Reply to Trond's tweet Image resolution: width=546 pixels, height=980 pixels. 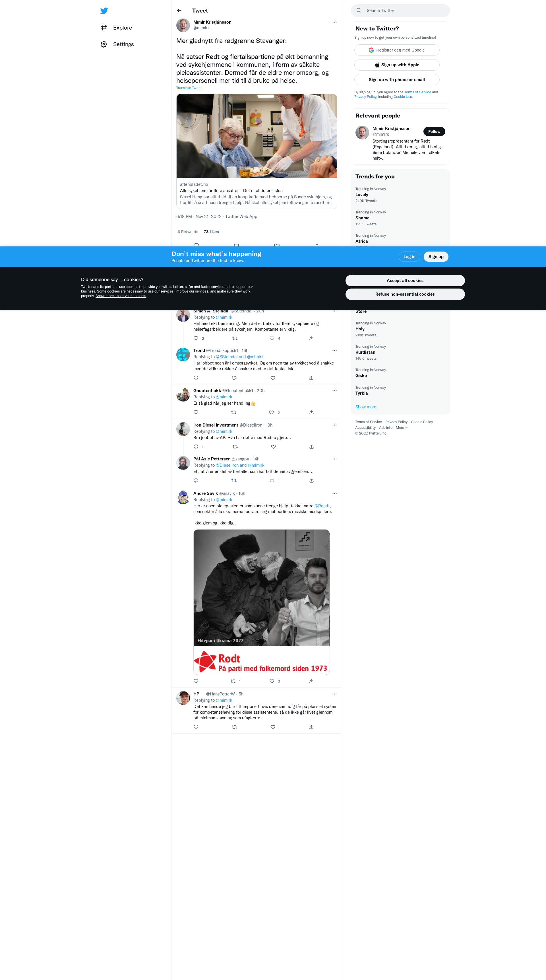[196, 378]
